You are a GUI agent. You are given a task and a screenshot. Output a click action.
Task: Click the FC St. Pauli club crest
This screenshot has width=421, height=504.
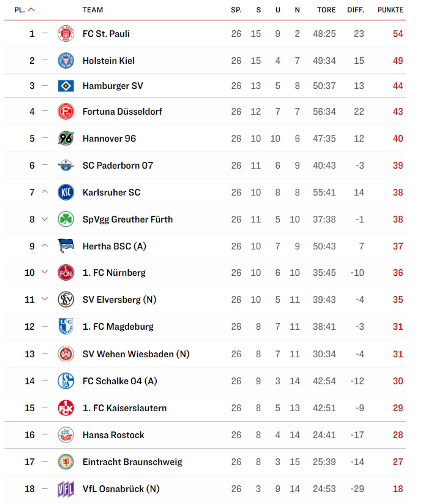tap(66, 33)
